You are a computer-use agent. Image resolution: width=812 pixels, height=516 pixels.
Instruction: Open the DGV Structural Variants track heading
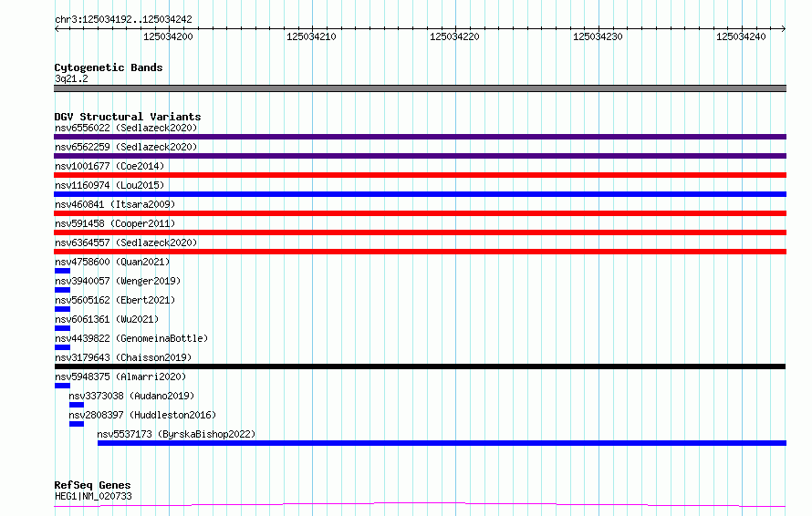tap(128, 117)
